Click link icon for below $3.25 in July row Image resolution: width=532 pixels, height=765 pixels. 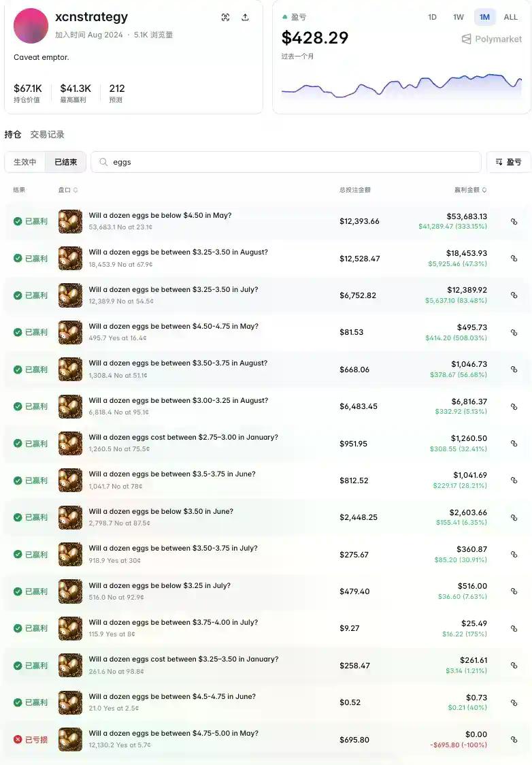point(514,591)
